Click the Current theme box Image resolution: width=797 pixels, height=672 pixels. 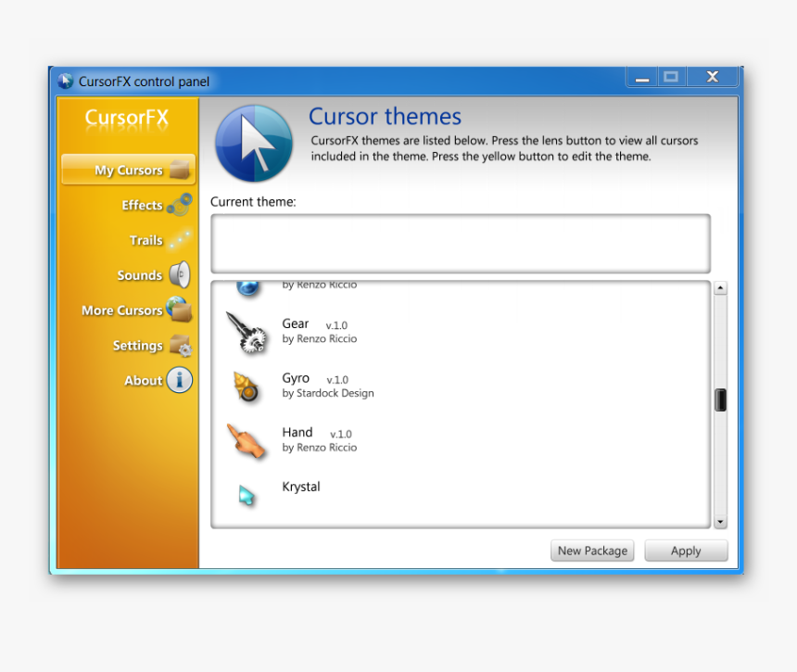pos(461,244)
